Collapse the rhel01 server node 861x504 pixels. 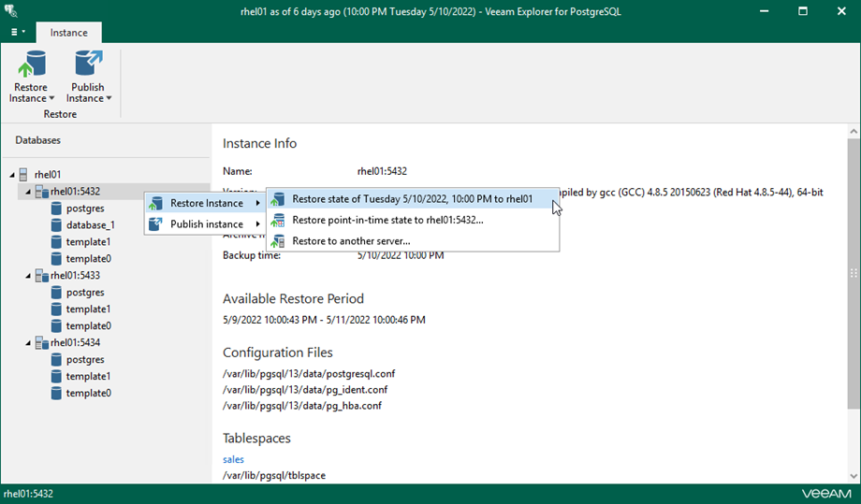(12, 175)
